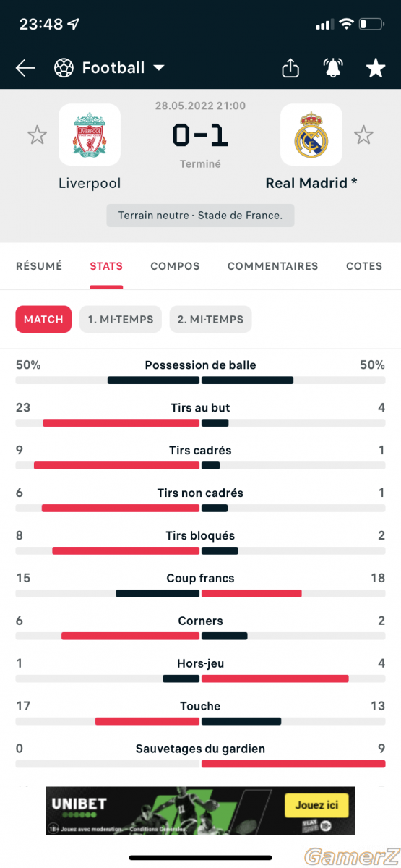Tap the notification bell icon
Image resolution: width=401 pixels, height=868 pixels.
(x=333, y=68)
